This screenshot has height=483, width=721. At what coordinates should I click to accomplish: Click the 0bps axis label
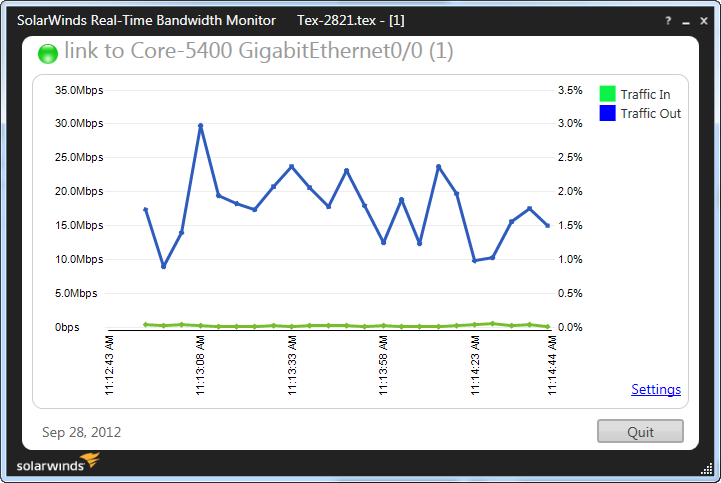tap(67, 328)
